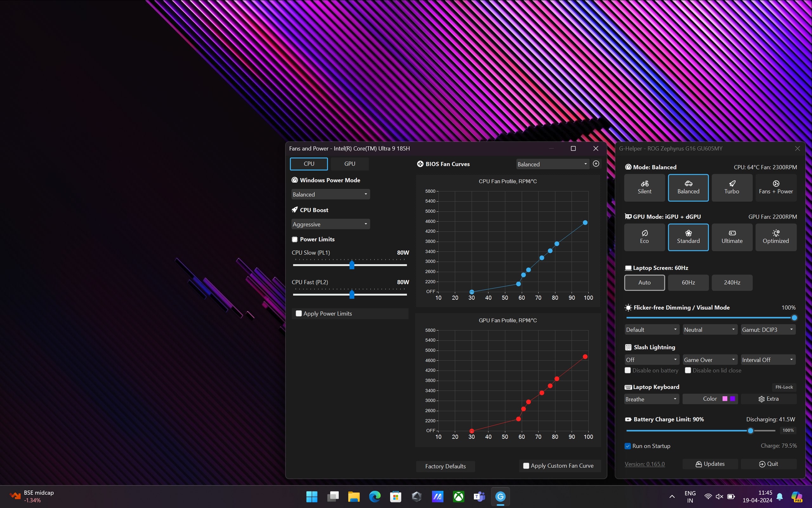Open Version 0.165.0 link
This screenshot has height=508, width=812.
pyautogui.click(x=645, y=464)
